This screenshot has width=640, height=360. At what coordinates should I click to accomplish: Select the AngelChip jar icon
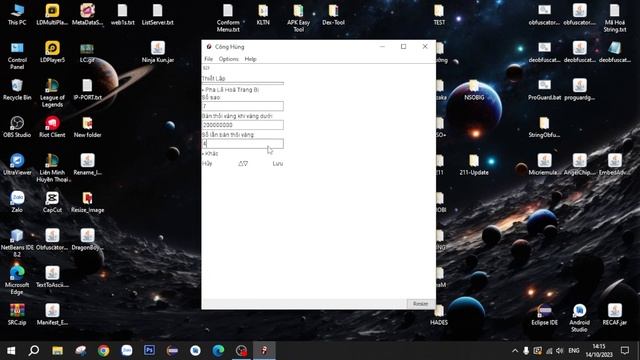tap(580, 164)
